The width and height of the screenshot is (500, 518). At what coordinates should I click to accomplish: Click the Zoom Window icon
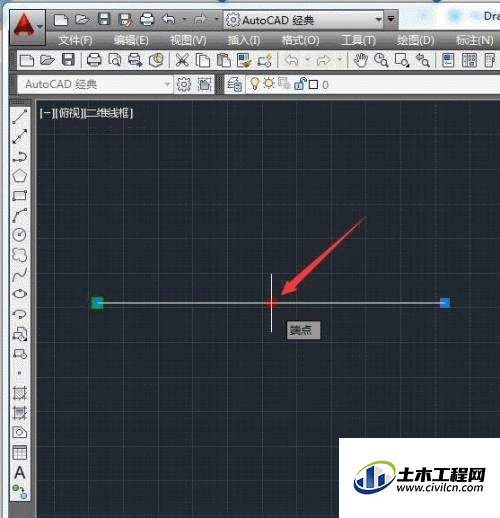click(402, 60)
